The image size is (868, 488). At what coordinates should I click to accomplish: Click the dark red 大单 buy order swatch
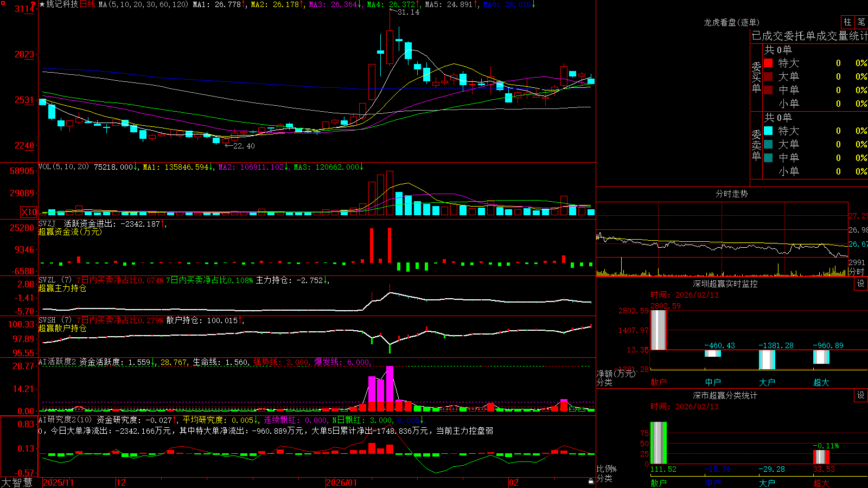point(768,76)
